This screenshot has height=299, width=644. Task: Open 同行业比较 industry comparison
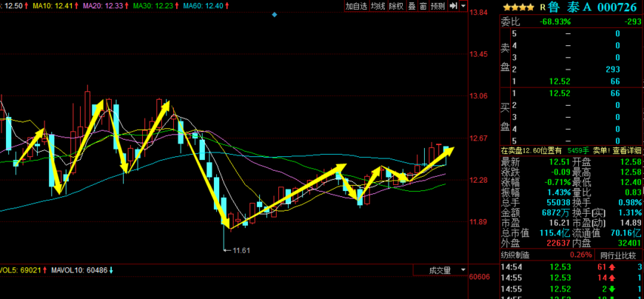tap(619, 255)
